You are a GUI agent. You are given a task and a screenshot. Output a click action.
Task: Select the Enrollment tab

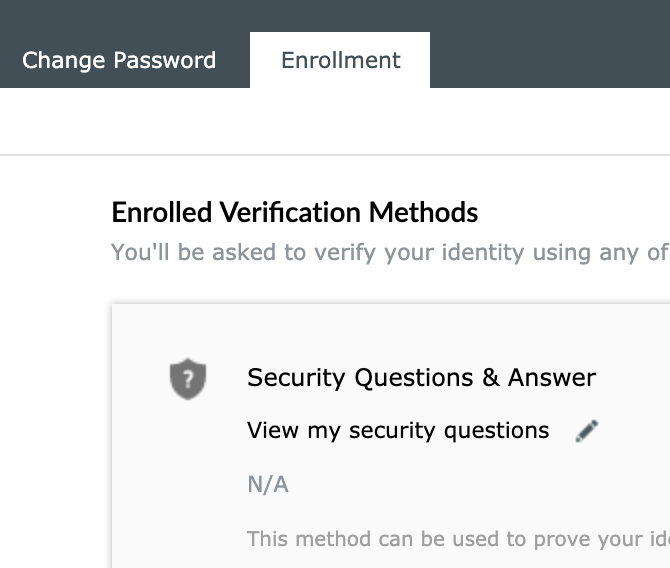click(x=340, y=60)
